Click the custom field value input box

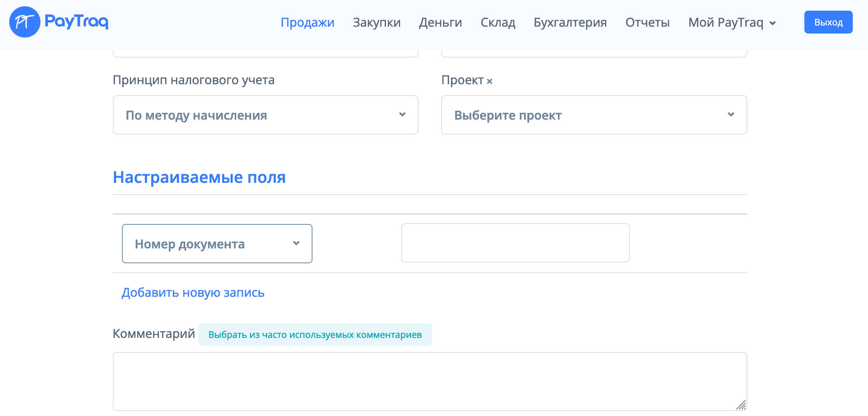point(515,243)
